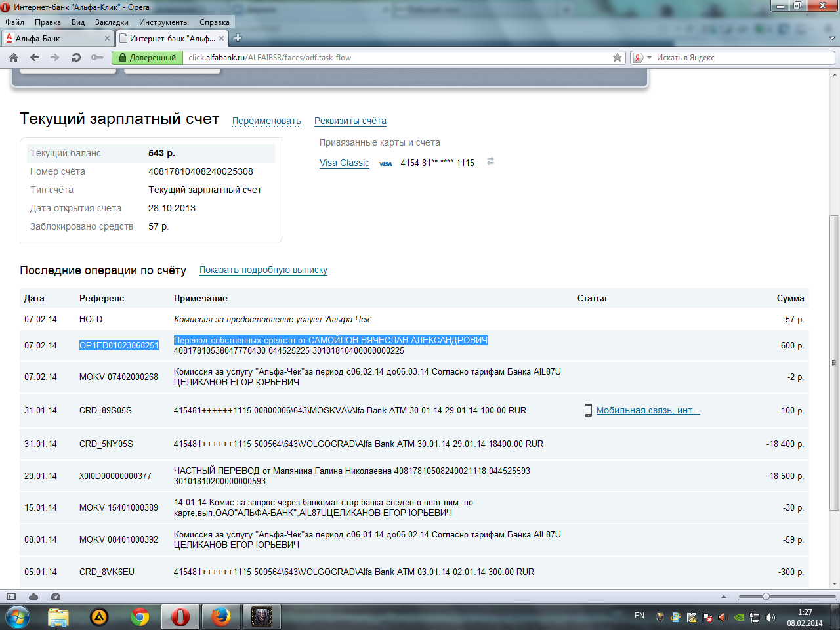
Task: Switch to Opera taskbar button
Action: click(180, 617)
